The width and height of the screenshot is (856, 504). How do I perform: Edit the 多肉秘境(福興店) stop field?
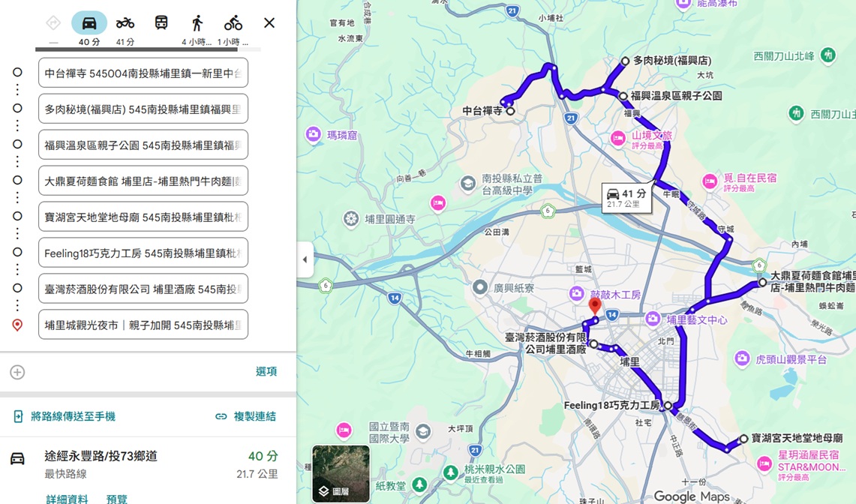[143, 109]
